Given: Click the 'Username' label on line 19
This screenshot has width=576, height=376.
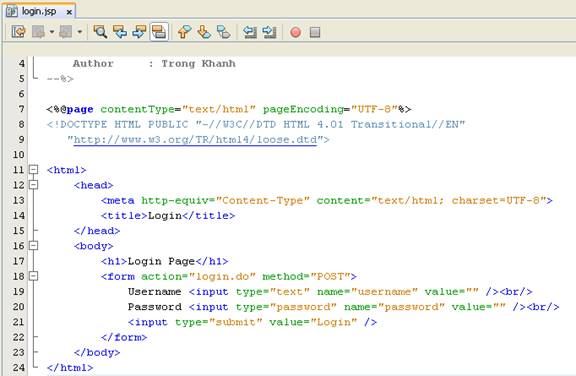Looking at the screenshot, I should coord(155,292).
